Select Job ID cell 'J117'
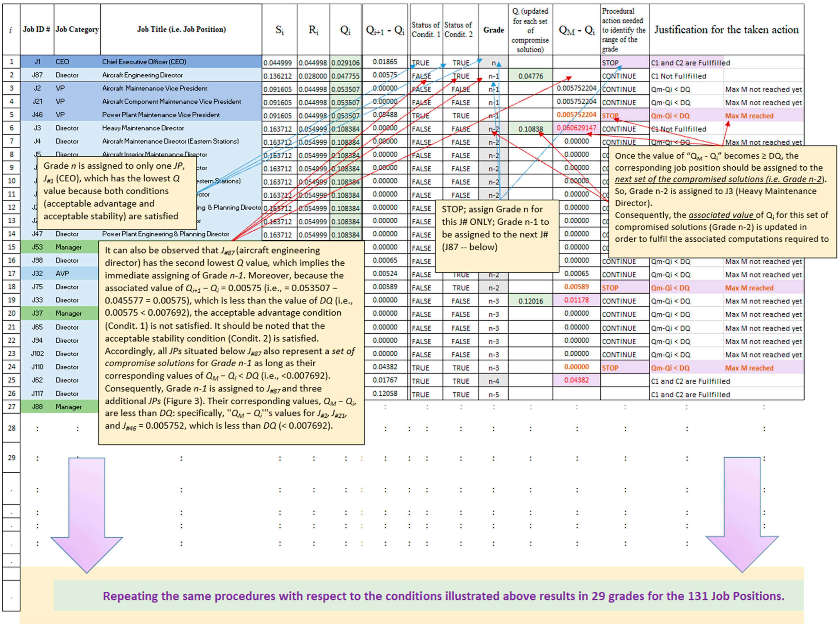The width and height of the screenshot is (840, 627). point(37,394)
